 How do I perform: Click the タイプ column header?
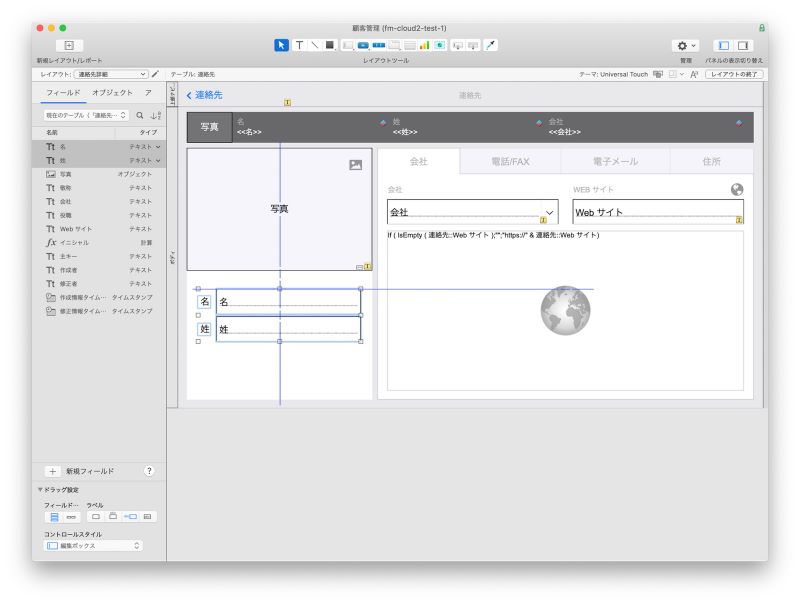point(148,133)
